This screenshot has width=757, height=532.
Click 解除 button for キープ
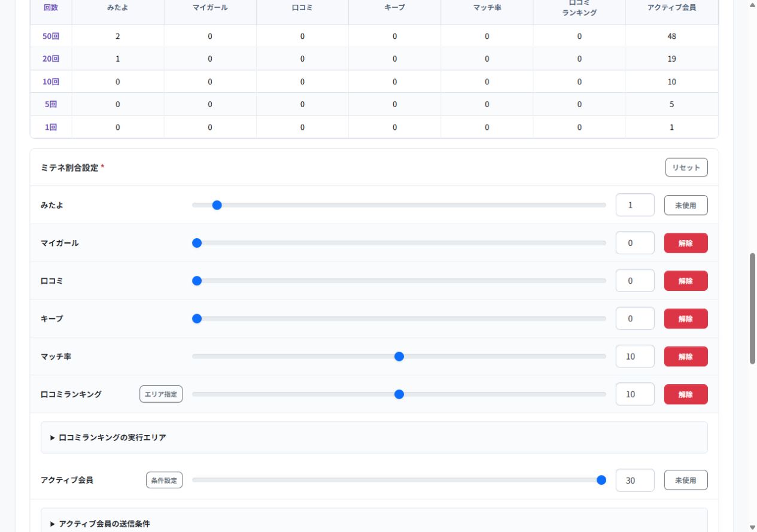coord(686,318)
